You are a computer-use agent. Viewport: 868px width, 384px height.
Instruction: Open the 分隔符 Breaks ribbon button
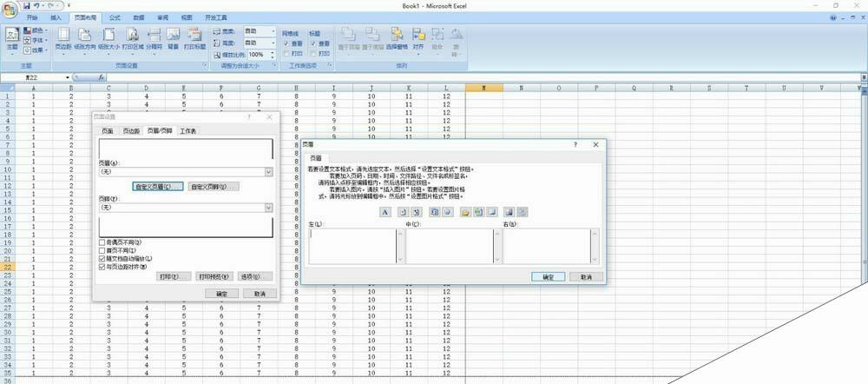[154, 40]
